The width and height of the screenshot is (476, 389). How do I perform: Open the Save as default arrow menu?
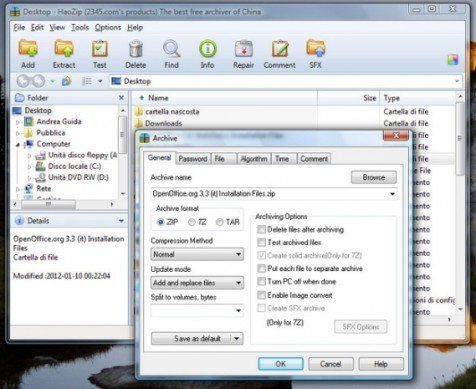237,339
